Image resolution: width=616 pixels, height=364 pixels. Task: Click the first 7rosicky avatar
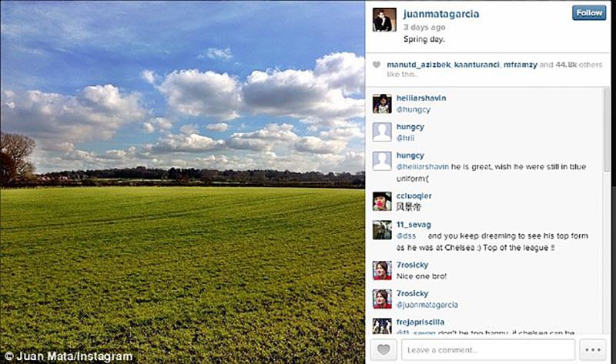coord(382,270)
